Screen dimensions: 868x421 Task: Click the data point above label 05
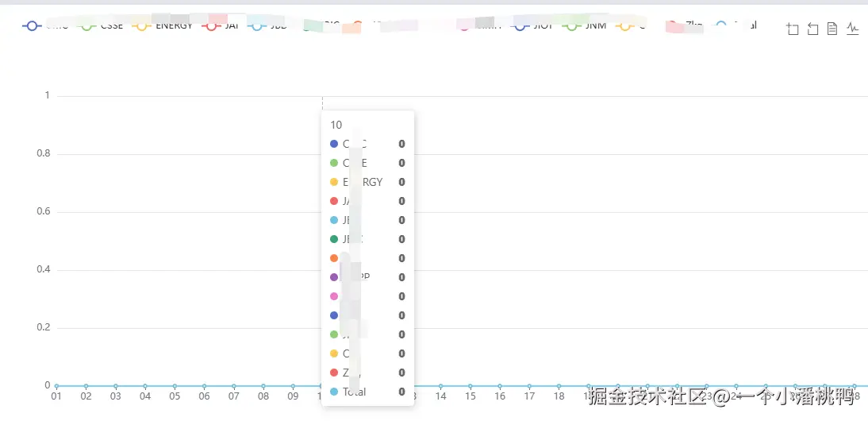175,386
